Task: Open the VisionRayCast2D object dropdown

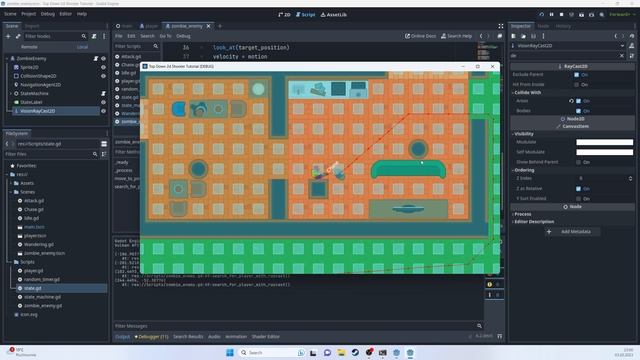Action: [x=622, y=46]
